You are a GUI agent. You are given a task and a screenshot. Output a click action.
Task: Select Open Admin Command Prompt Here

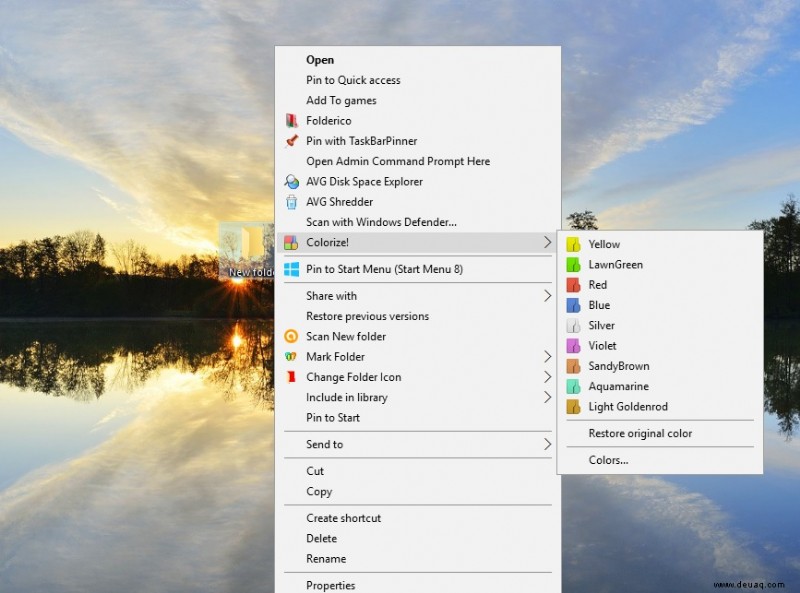coord(417,161)
